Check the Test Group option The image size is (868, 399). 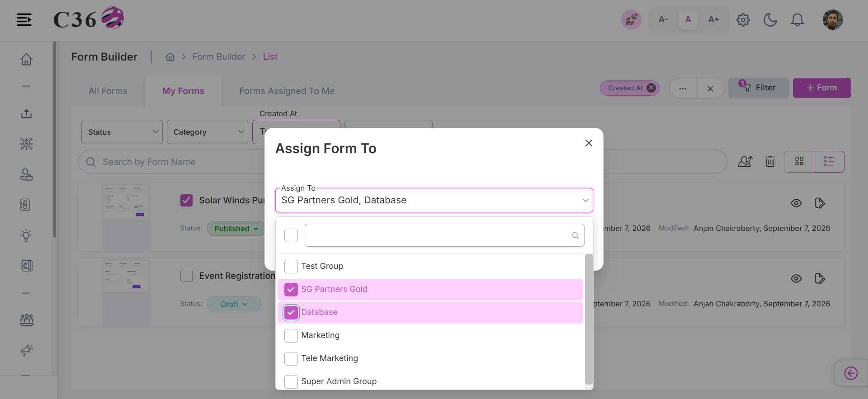pyautogui.click(x=291, y=266)
